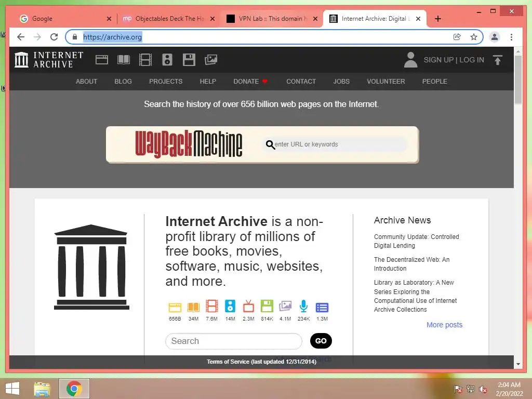Open the PROJECTS menu item
Image resolution: width=532 pixels, height=399 pixels.
click(166, 82)
